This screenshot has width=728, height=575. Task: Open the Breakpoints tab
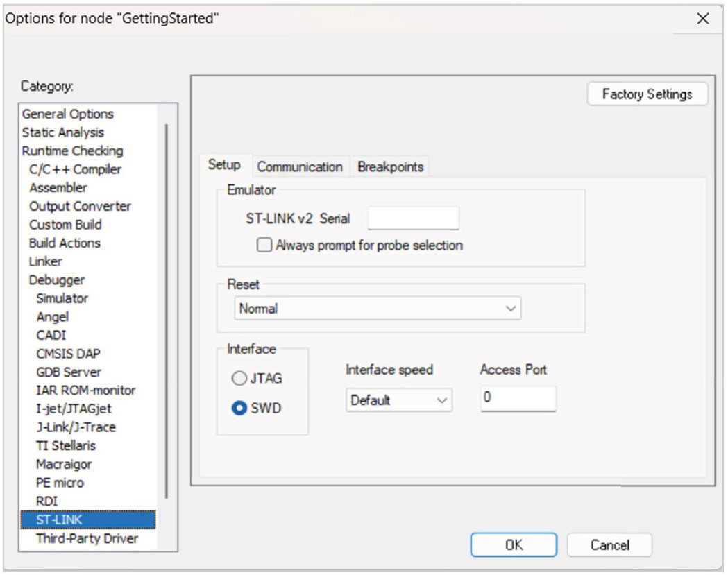click(390, 167)
